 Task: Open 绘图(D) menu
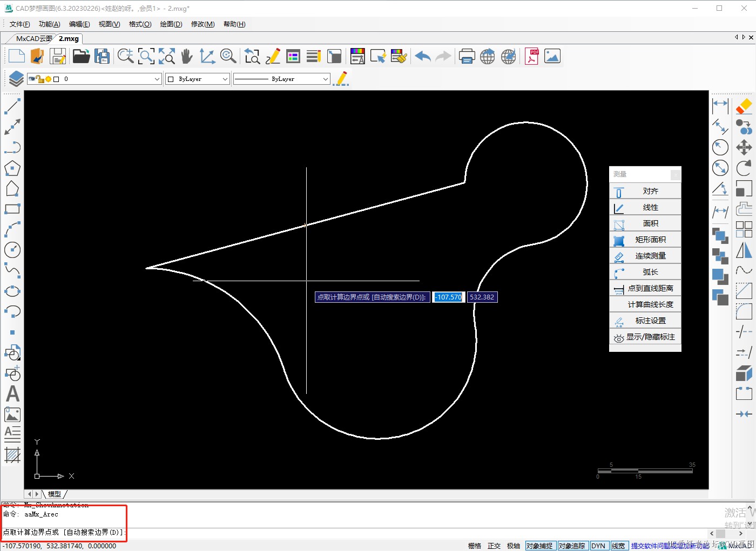[x=171, y=24]
